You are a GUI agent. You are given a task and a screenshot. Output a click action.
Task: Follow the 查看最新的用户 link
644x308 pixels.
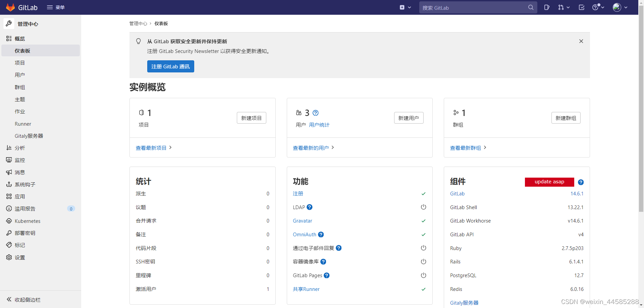point(311,148)
